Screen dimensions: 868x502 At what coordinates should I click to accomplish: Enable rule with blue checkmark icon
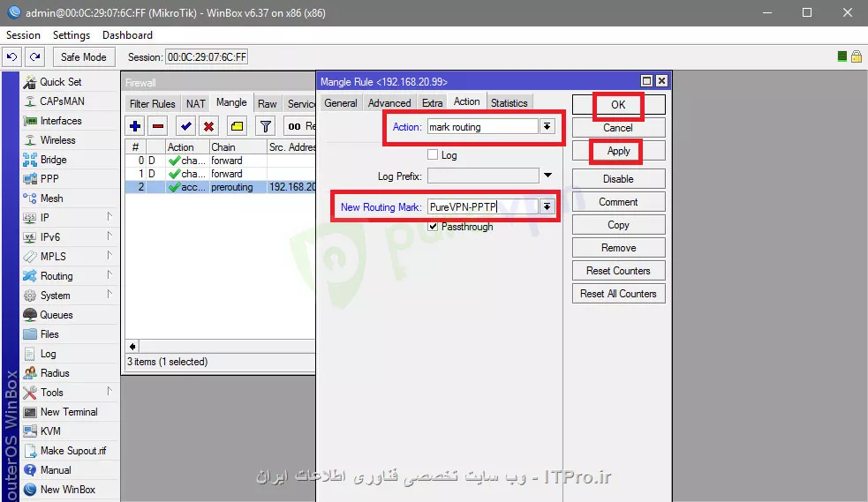coord(186,127)
